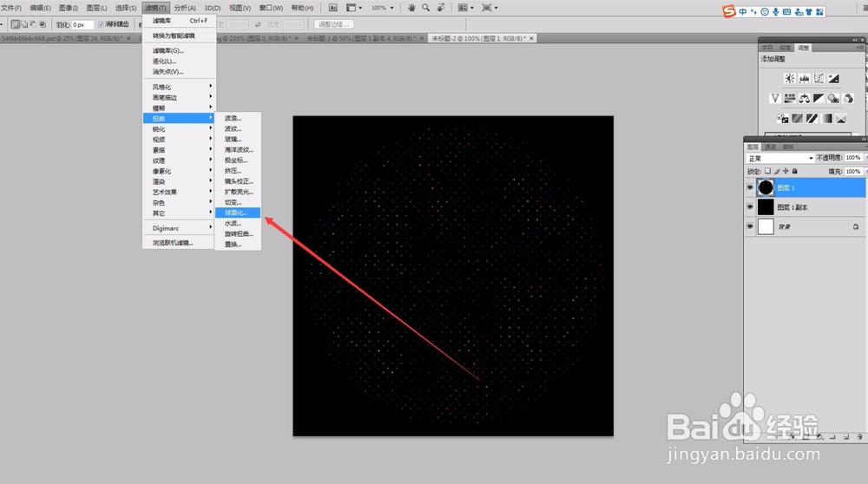Viewport: 868px width, 484px height.
Task: Hide the 图层 1 副本 layer
Action: coord(750,207)
